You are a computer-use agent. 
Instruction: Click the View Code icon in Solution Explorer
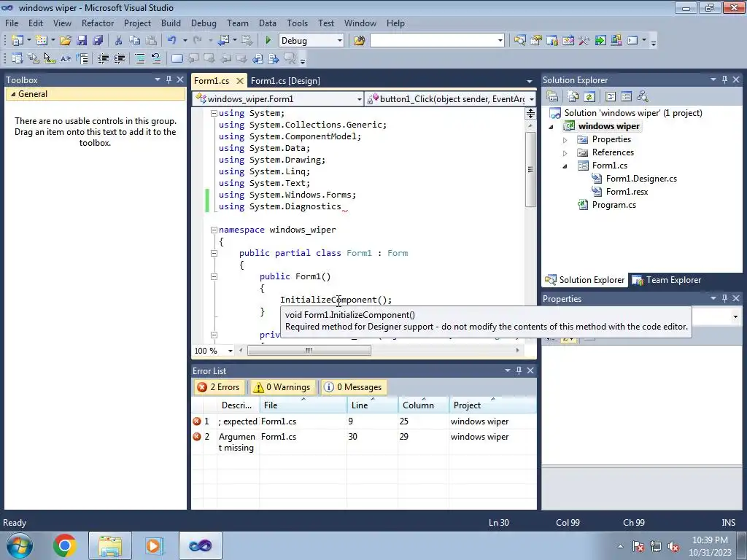611,97
